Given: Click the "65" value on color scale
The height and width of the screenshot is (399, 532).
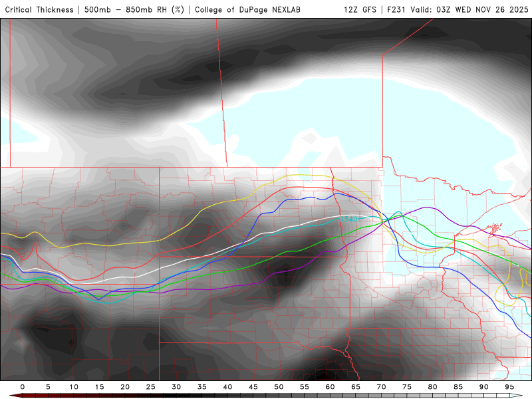Looking at the screenshot, I should click(356, 387).
